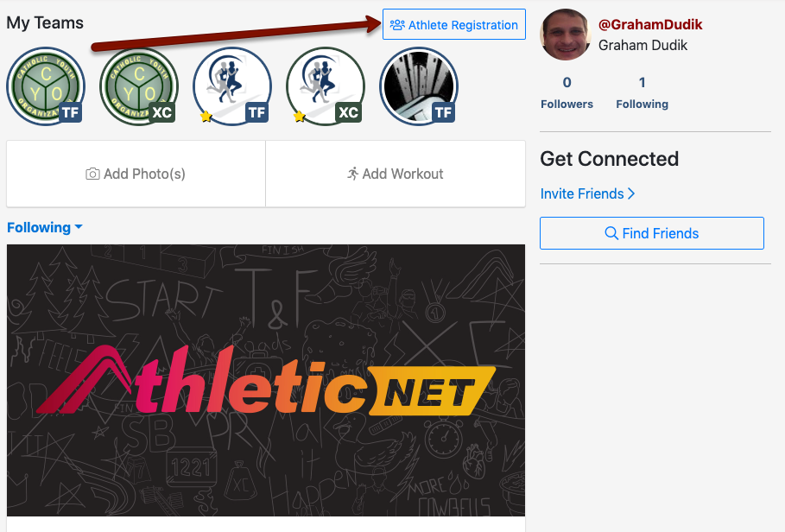
Task: Click the runner icon in Add Workout
Action: point(353,174)
